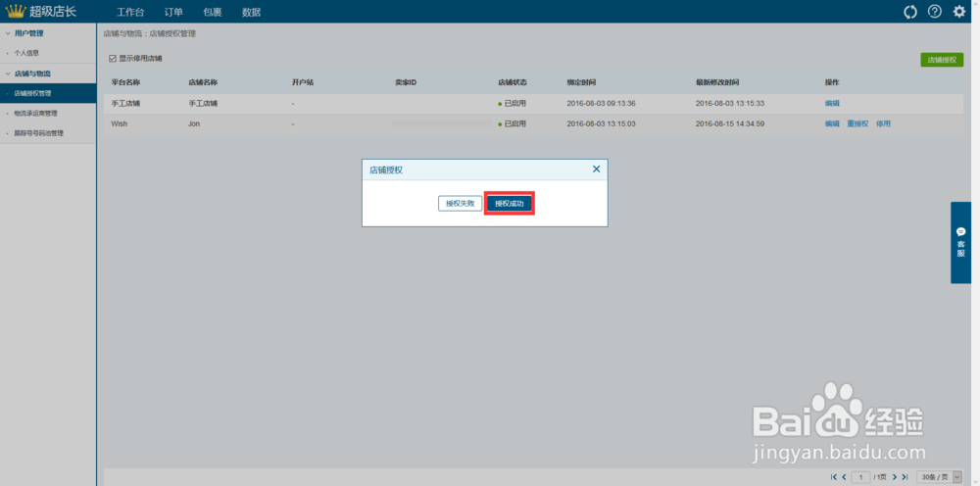The height and width of the screenshot is (486, 980).
Task: Click the 绑定时间 column header
Action: click(581, 82)
